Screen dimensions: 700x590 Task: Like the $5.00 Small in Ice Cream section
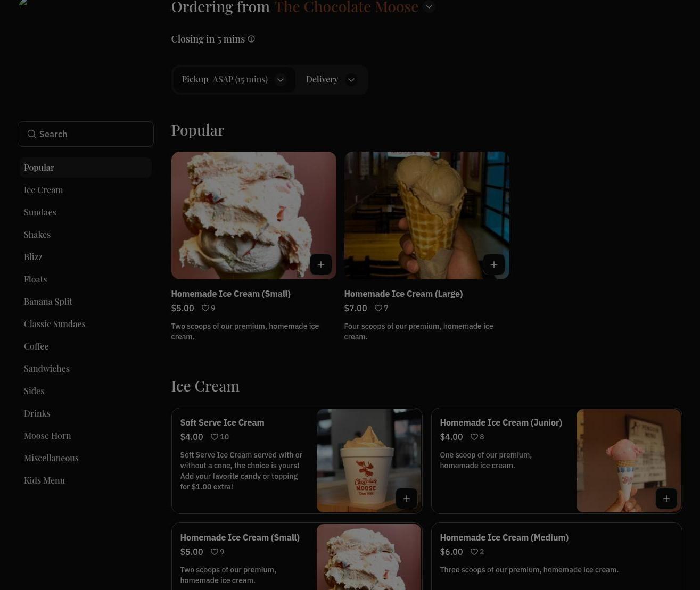(214, 552)
